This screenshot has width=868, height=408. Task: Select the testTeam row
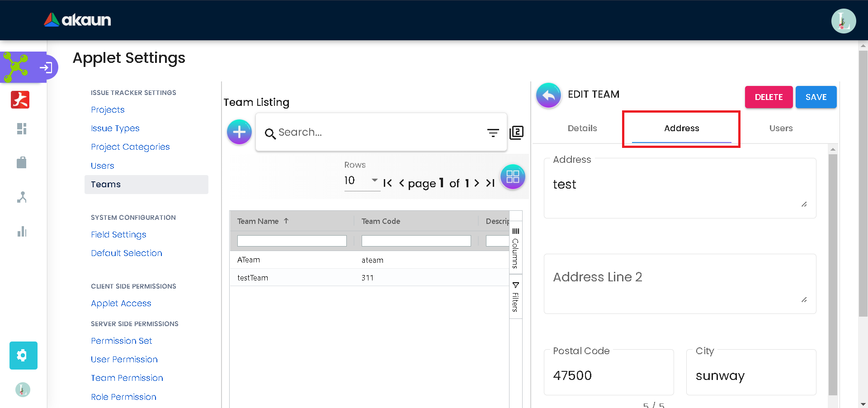point(369,278)
